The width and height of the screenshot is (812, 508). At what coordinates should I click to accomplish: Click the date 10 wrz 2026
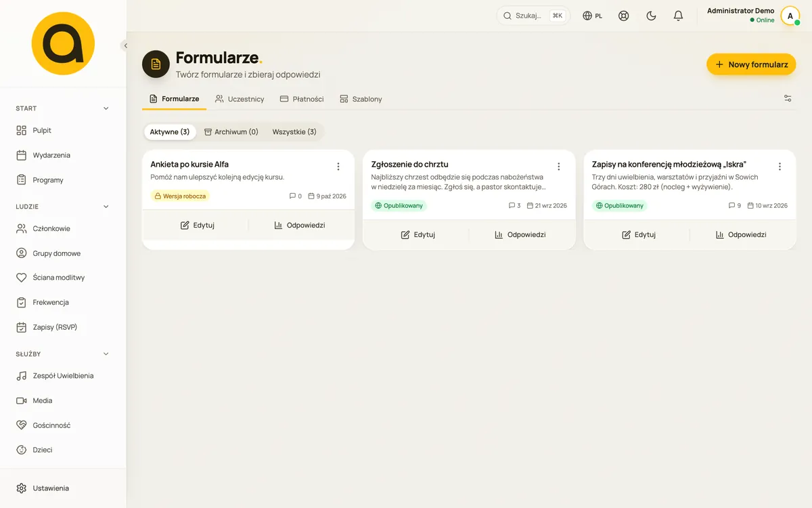click(x=767, y=205)
